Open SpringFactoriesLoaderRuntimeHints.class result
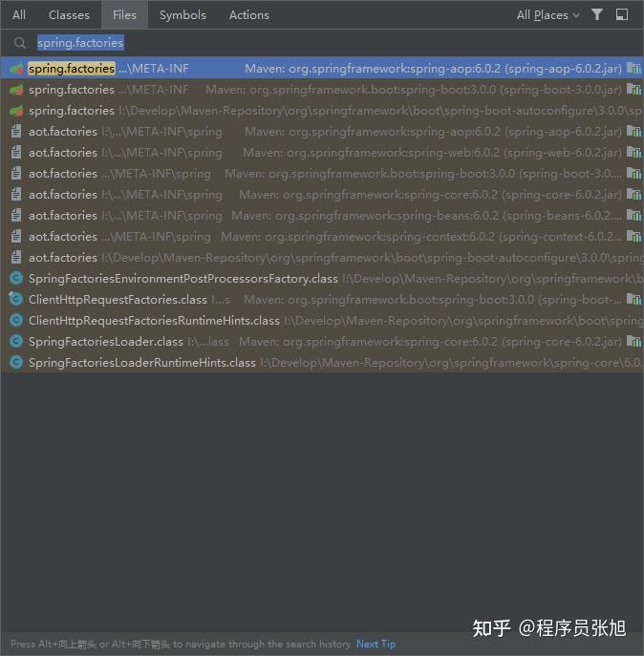This screenshot has width=644, height=656. [x=322, y=362]
